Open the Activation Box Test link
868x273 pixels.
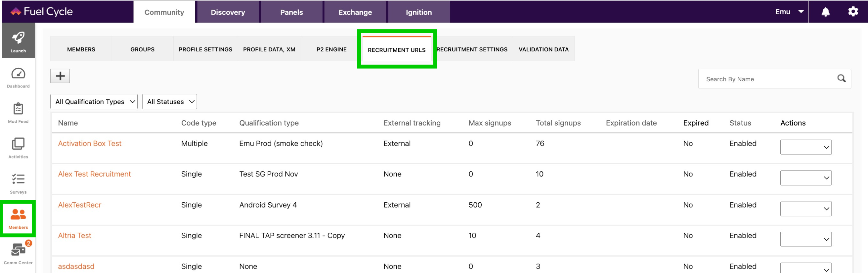[x=90, y=143]
